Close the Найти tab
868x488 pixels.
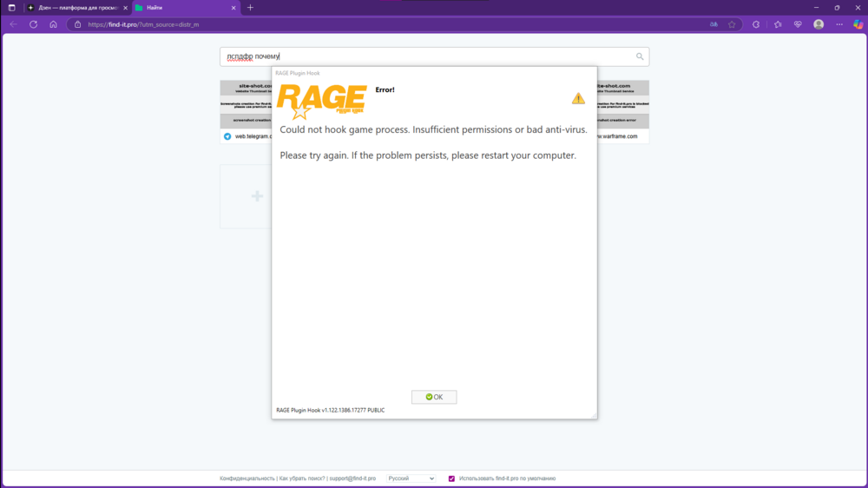[233, 8]
